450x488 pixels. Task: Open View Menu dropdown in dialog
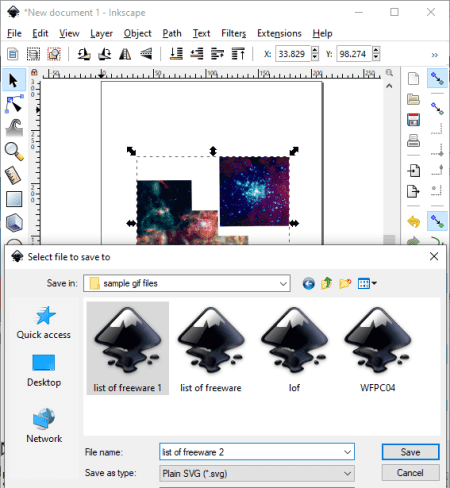point(367,284)
